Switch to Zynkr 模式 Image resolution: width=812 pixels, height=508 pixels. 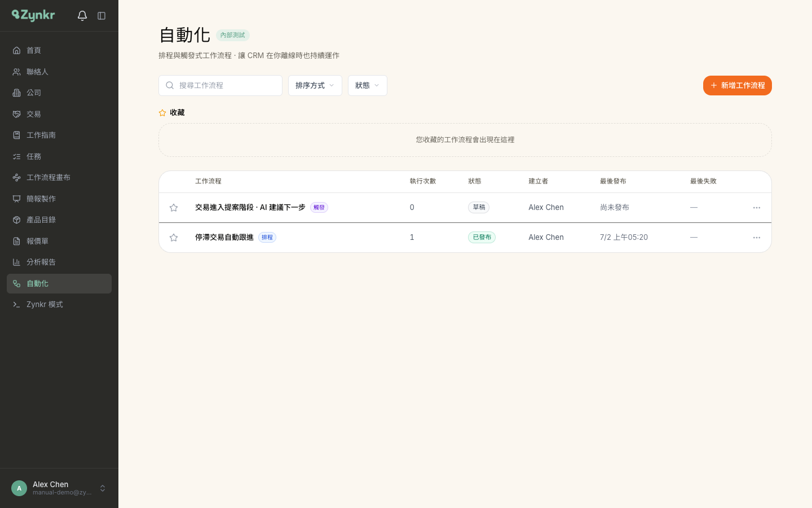(59, 304)
